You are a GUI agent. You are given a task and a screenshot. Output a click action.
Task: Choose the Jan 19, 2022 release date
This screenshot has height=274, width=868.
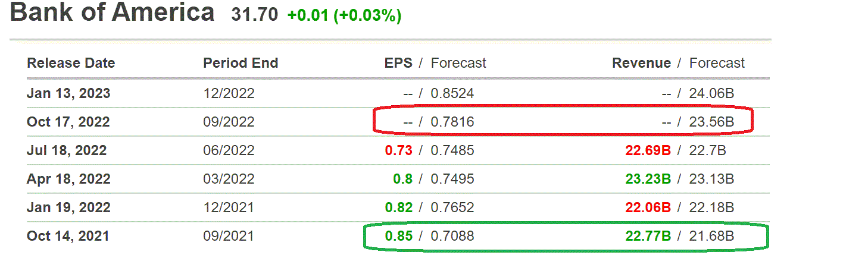[x=68, y=207]
